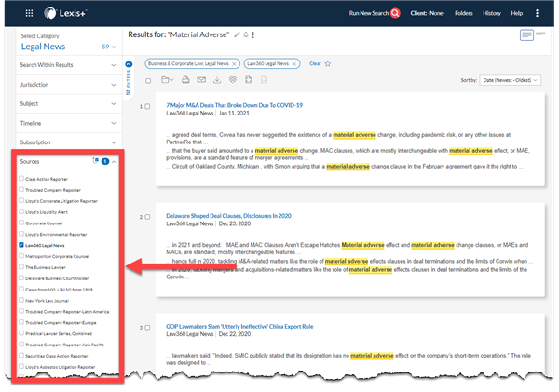Switch to title-only results view icon
Viewport: 559px width, 392px height.
click(x=540, y=34)
